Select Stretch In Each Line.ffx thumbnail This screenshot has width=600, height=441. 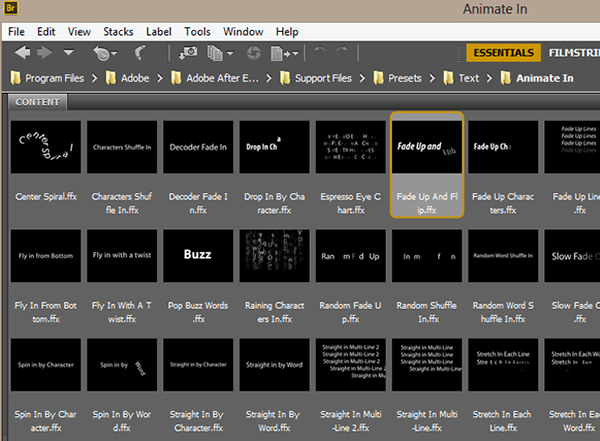coord(503,364)
